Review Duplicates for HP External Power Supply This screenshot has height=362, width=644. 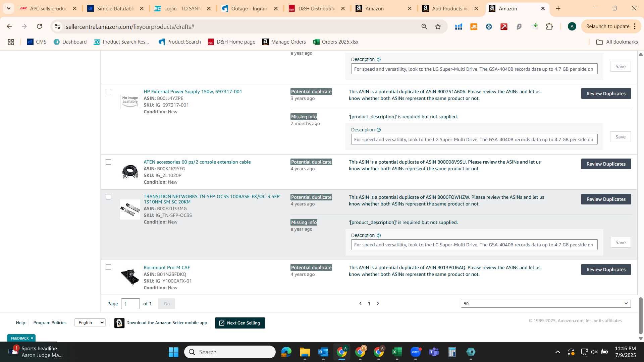point(606,94)
